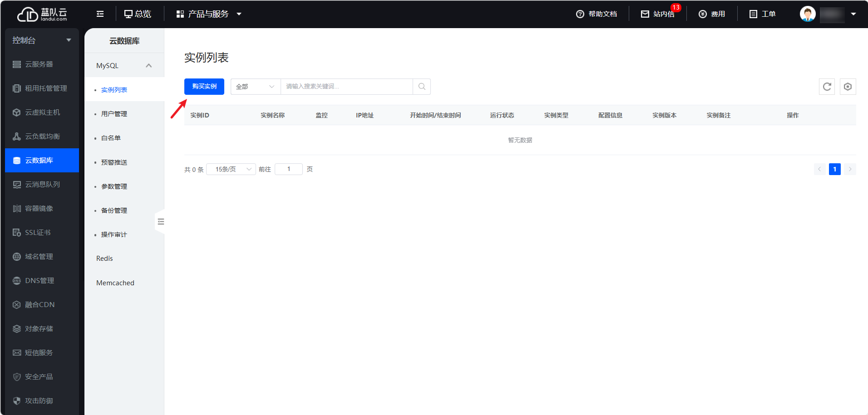Click the 购买实例 button

204,86
